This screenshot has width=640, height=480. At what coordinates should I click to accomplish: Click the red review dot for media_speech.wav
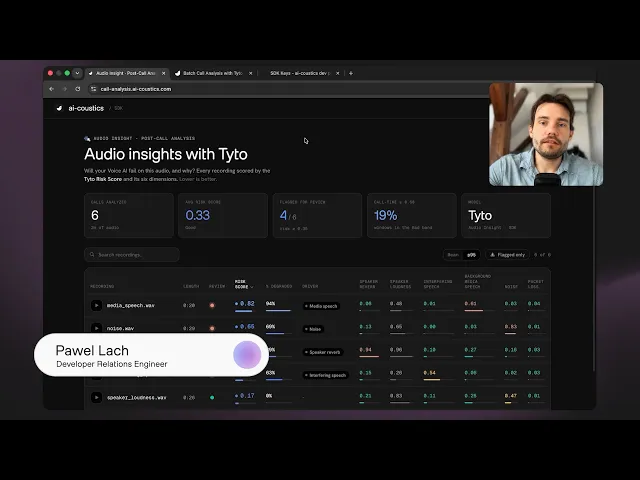212,305
